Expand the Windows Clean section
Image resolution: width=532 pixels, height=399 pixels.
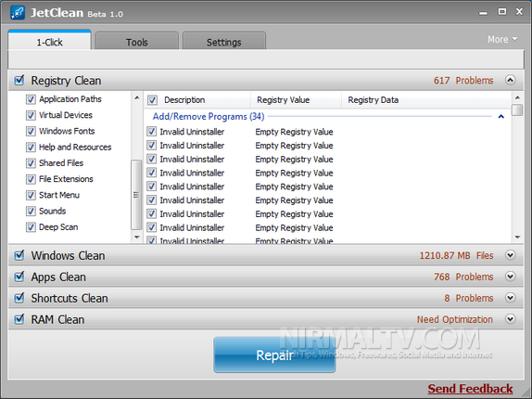(510, 255)
